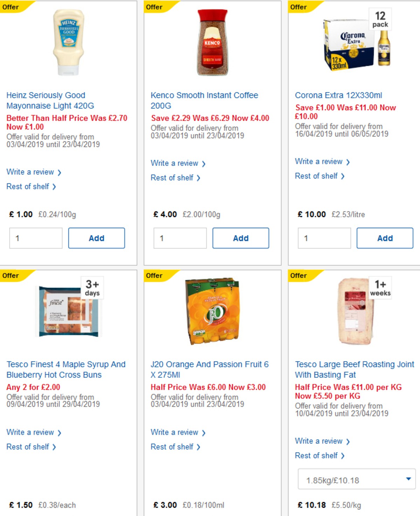The image size is (420, 516).
Task: Add Heinz Seriously Good Mayonnaise to basket
Action: [97, 238]
